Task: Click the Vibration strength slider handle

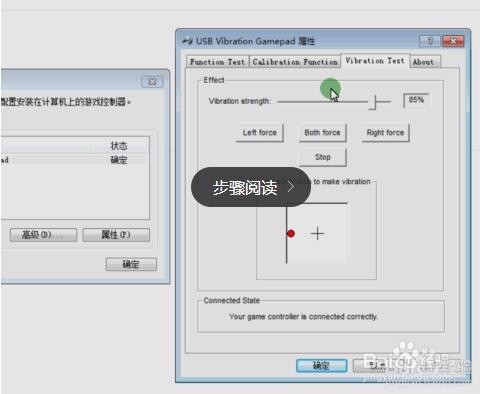Action: click(x=374, y=102)
